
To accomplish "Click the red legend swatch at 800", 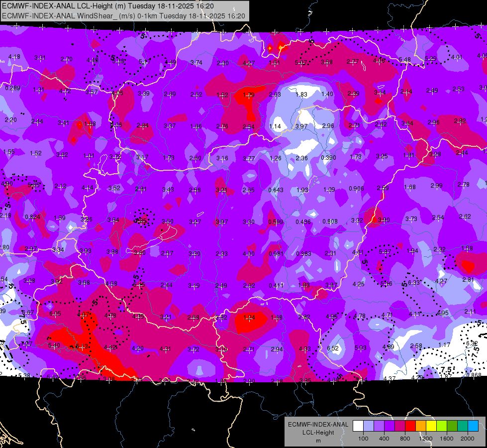I will click(410, 426).
